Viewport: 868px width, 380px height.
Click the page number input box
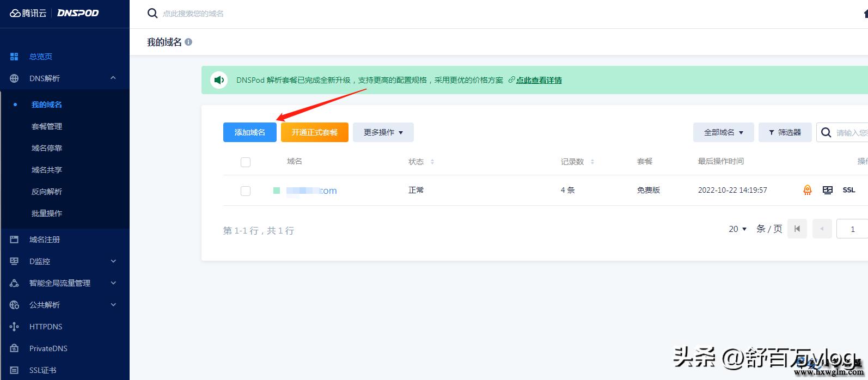tap(852, 229)
